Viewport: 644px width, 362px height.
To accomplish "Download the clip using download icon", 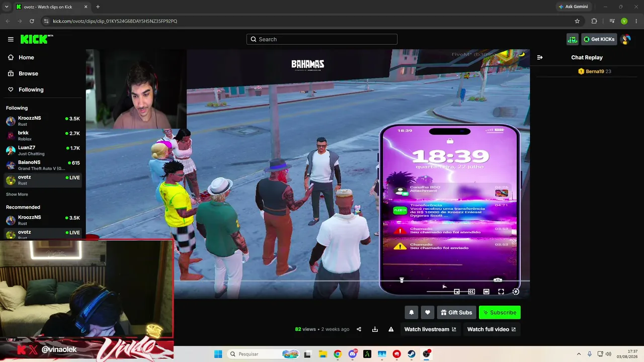I will click(x=375, y=329).
